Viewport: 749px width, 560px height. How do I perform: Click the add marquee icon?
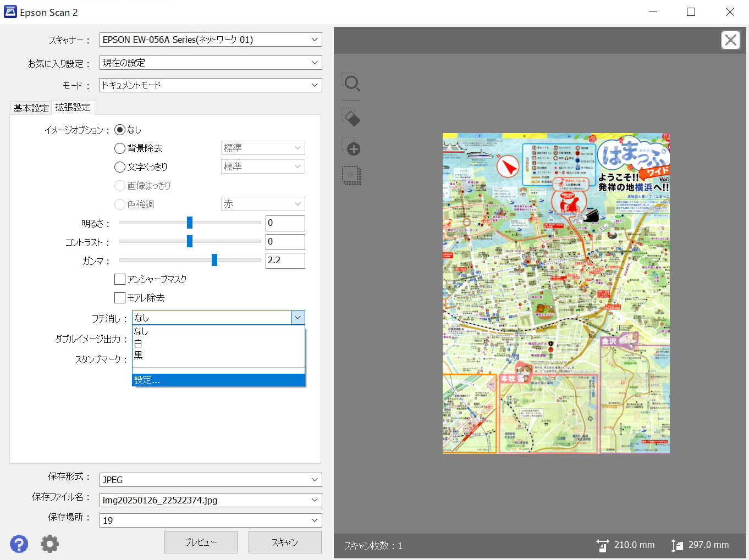click(351, 147)
